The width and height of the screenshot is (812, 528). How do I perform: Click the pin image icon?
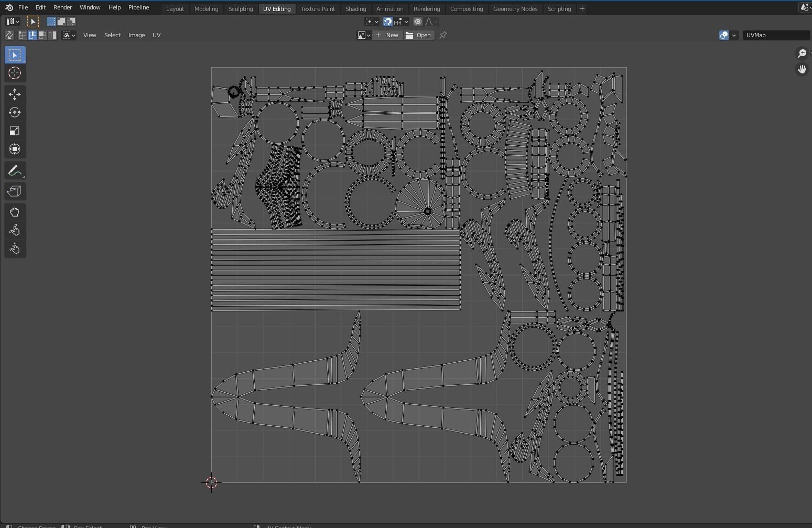click(x=443, y=35)
